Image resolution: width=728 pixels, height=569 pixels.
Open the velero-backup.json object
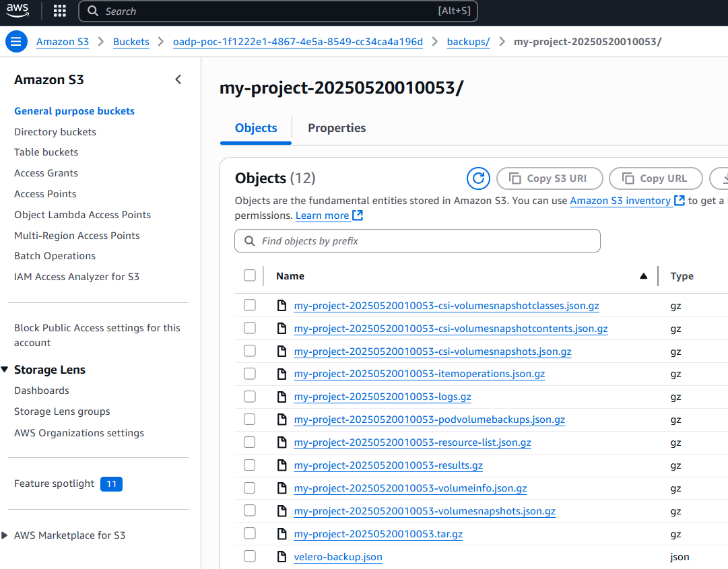coord(338,557)
